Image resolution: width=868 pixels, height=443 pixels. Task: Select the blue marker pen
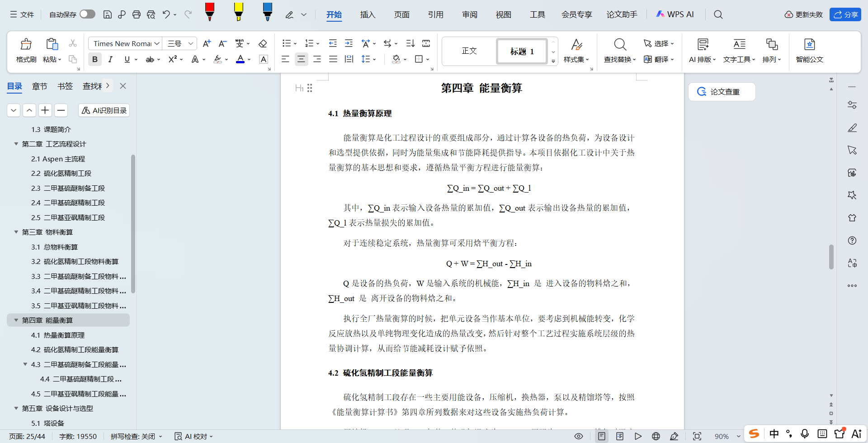click(267, 12)
